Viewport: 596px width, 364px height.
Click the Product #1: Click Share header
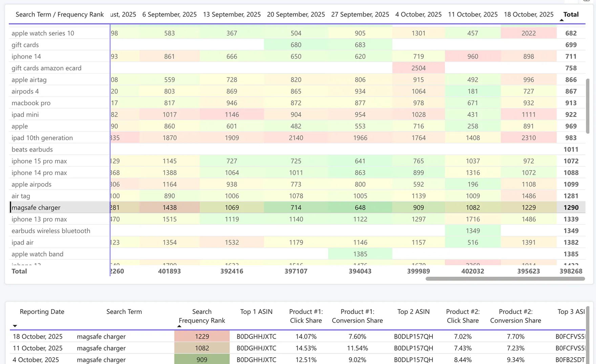click(x=306, y=316)
